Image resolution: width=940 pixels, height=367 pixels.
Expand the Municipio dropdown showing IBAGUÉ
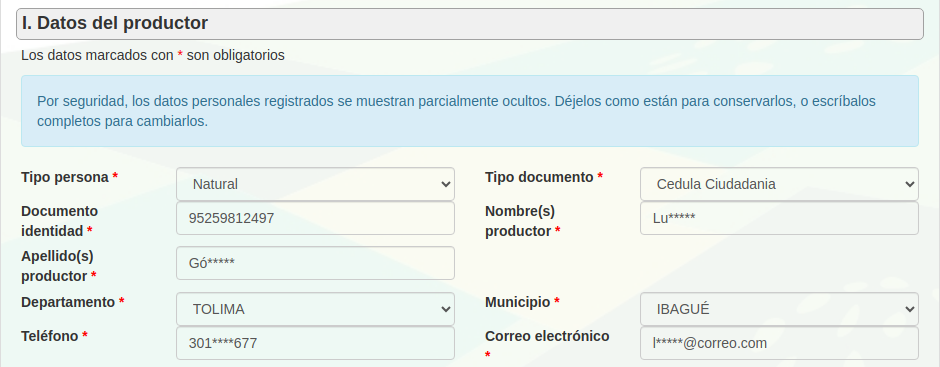pos(779,309)
